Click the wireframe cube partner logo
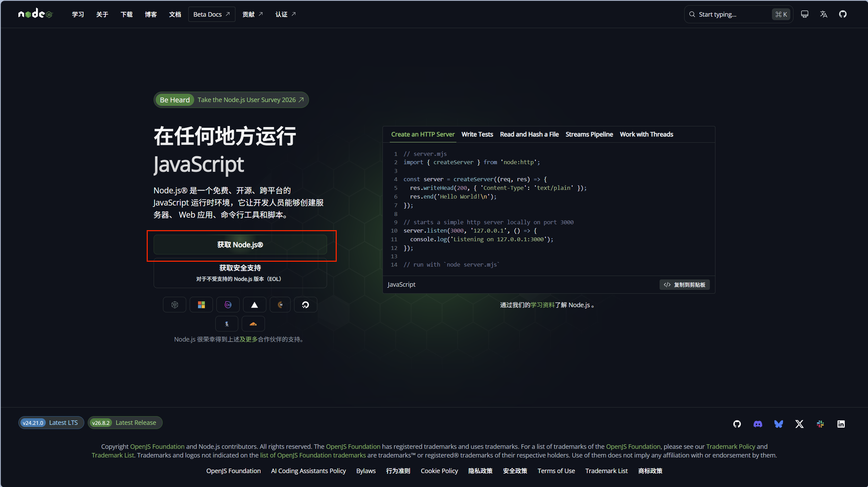The height and width of the screenshot is (487, 868). [174, 305]
